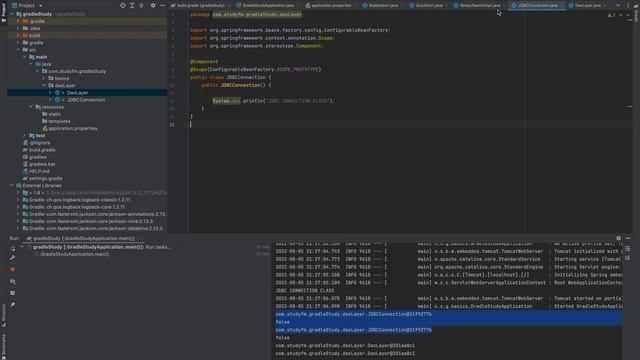Switch to BubbleSort.java tab
Image resolution: width=640 pixels, height=360 pixels.
pyautogui.click(x=380, y=5)
